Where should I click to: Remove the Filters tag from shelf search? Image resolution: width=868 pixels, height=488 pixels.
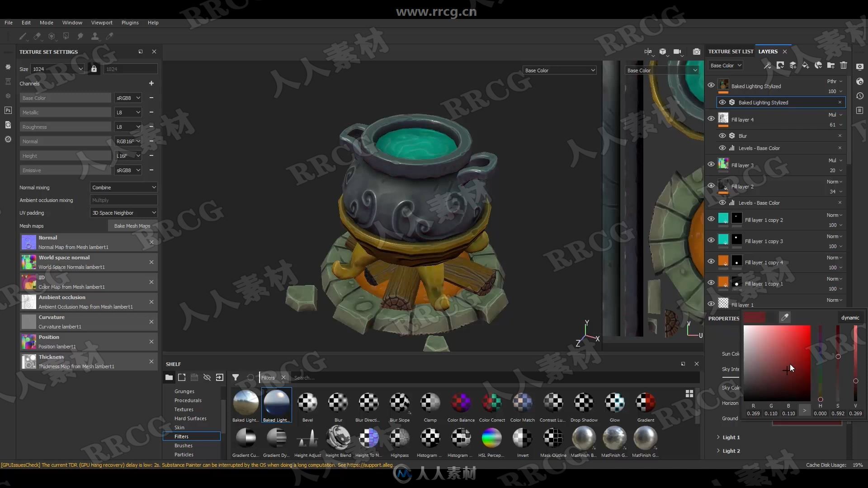283,378
